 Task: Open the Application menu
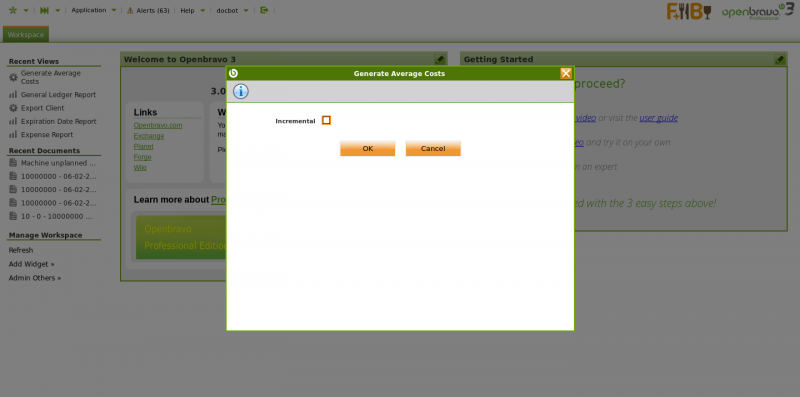point(89,10)
